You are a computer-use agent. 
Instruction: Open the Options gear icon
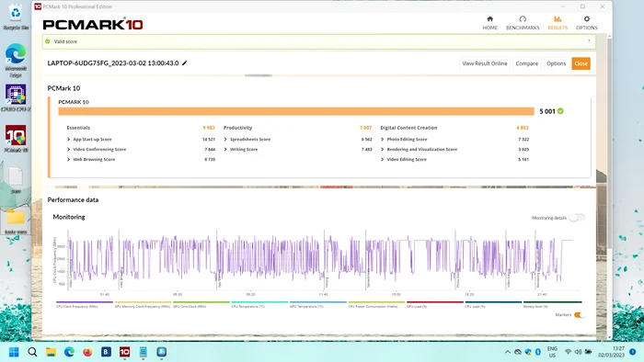coord(587,19)
